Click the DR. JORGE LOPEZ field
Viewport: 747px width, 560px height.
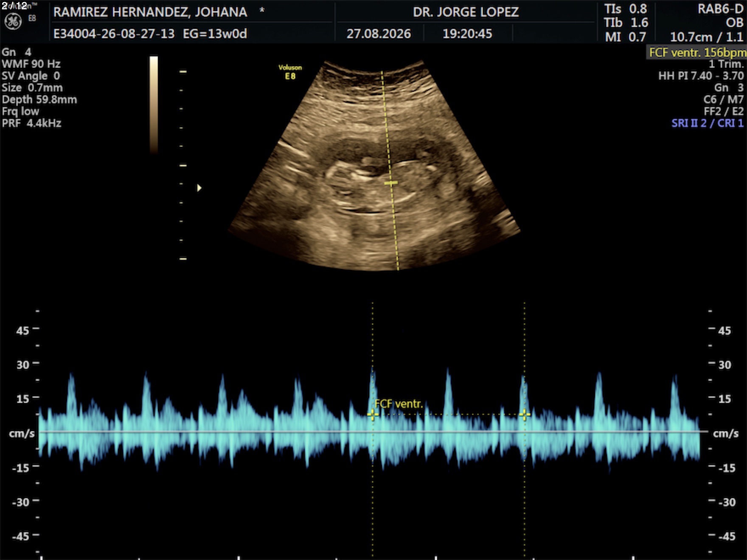pyautogui.click(x=466, y=12)
